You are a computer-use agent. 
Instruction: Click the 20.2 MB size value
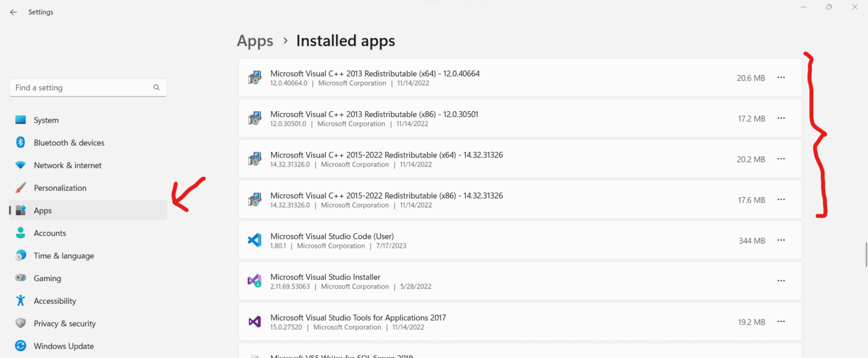point(751,159)
